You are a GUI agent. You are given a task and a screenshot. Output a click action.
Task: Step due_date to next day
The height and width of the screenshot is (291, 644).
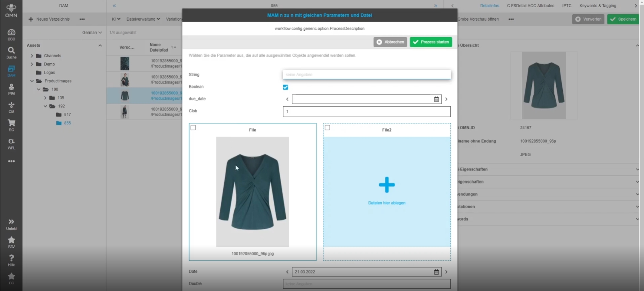446,99
